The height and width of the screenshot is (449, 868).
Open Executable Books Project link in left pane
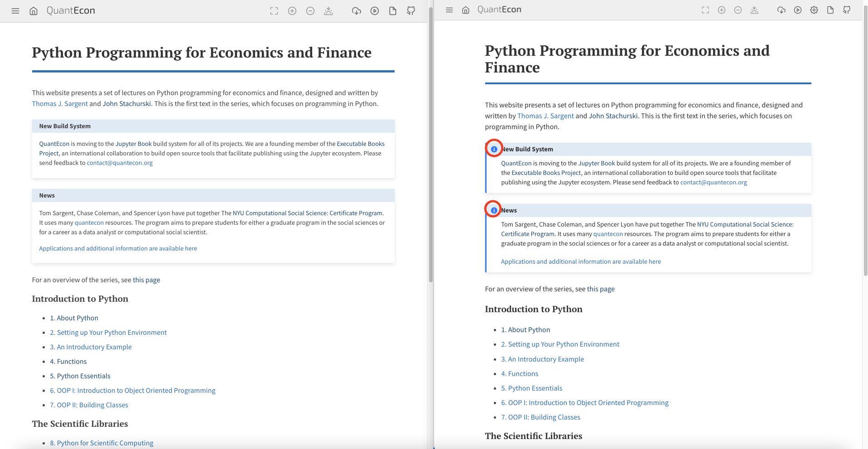tap(361, 144)
